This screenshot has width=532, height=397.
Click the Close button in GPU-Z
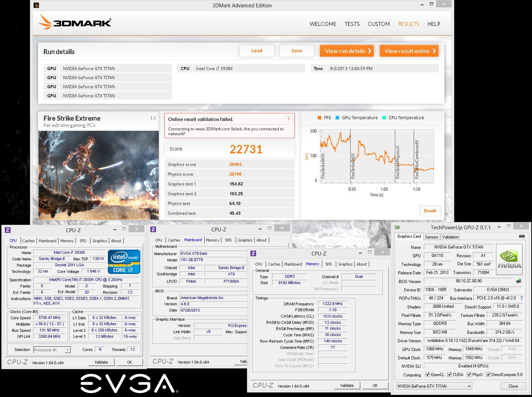coord(513,386)
